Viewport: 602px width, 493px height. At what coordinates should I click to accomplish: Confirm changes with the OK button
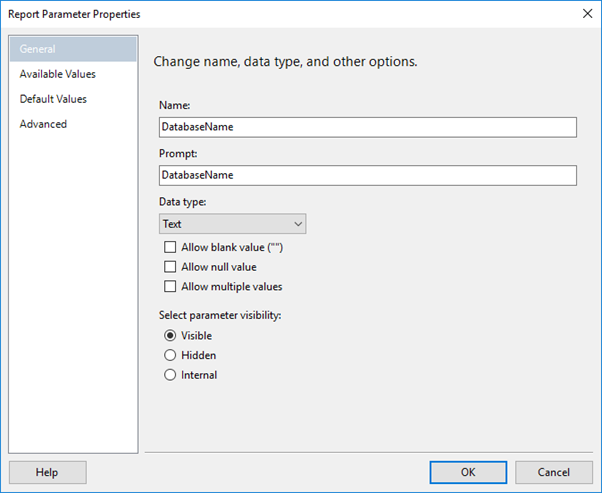click(468, 472)
